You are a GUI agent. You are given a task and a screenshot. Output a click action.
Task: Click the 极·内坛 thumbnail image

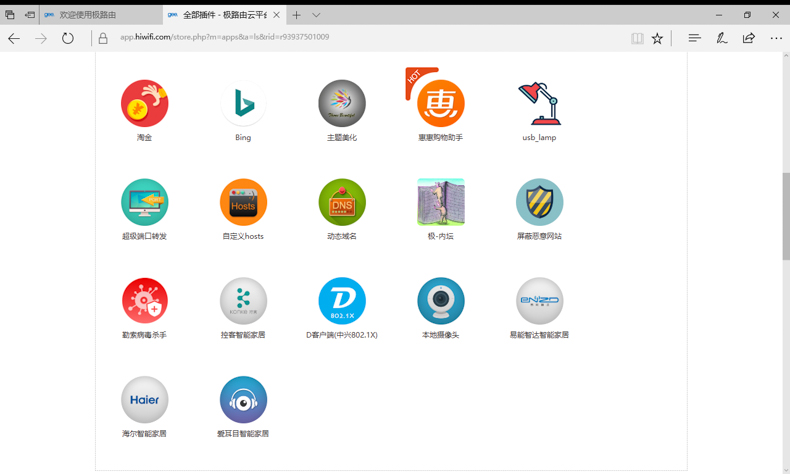click(440, 203)
